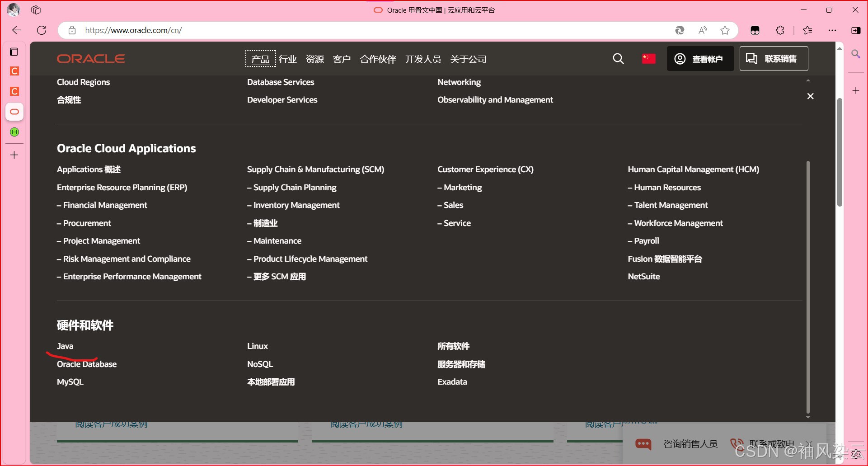This screenshot has width=868, height=466.
Task: Click the 联系销售 button
Action: [x=774, y=59]
